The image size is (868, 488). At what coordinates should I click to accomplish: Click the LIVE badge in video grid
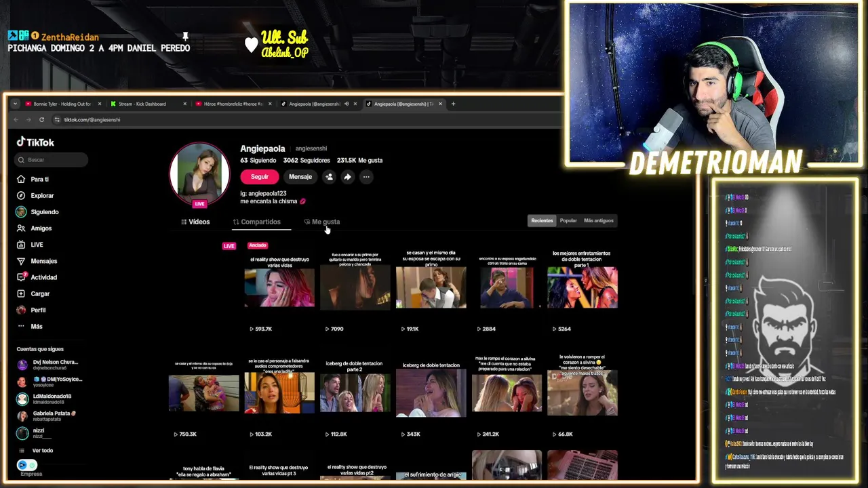point(229,246)
